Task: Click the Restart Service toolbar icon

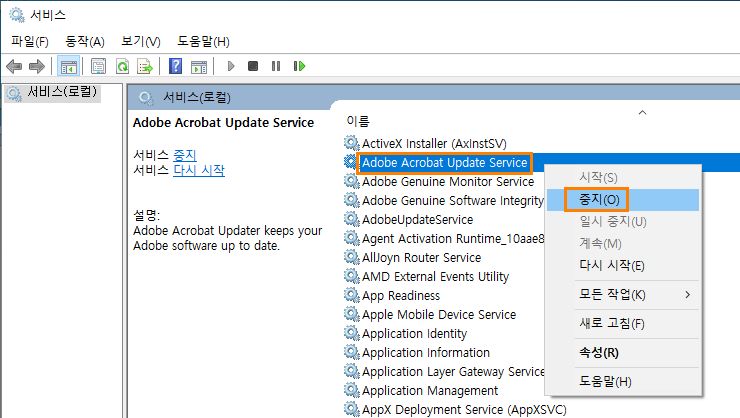Action: tap(299, 66)
